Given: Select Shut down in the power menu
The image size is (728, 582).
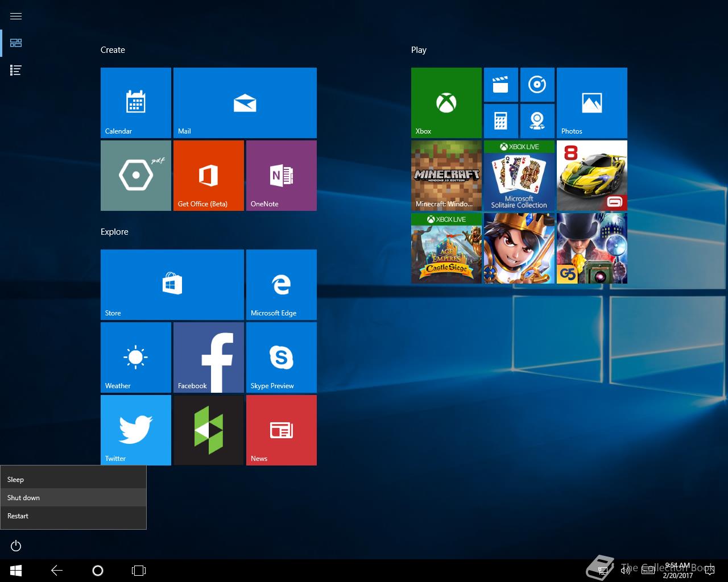Looking at the screenshot, I should pos(73,498).
